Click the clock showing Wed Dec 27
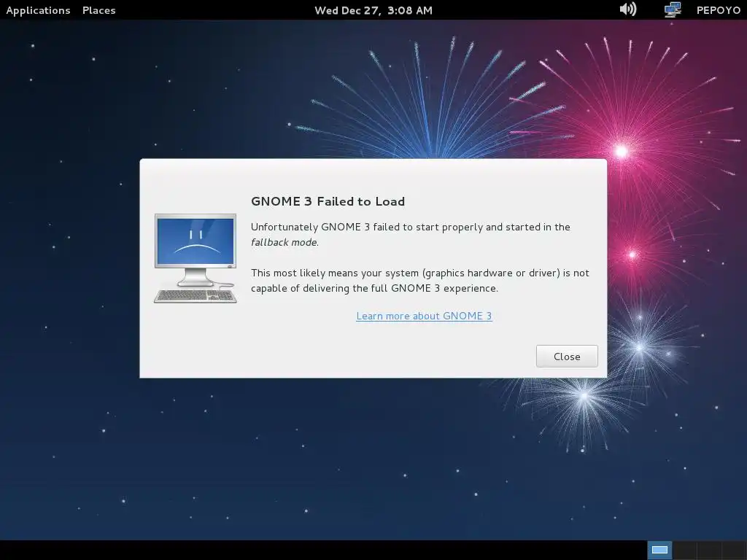The image size is (747, 560). coord(373,10)
